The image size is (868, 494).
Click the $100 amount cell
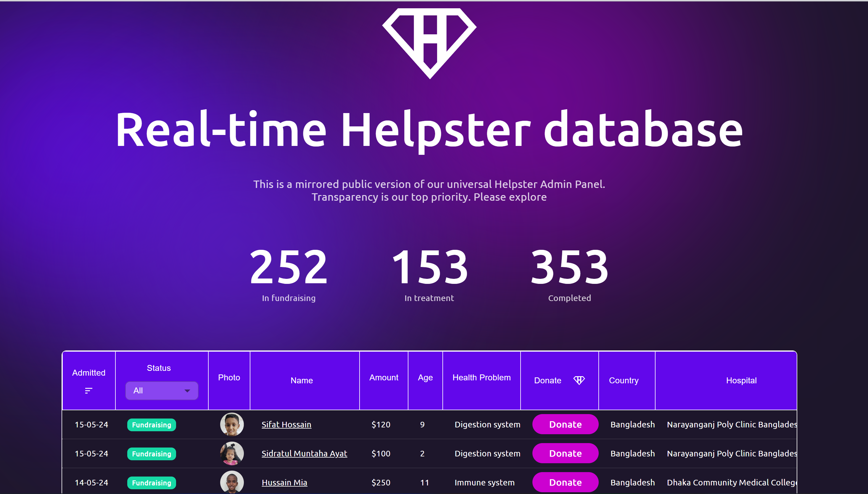tap(381, 453)
